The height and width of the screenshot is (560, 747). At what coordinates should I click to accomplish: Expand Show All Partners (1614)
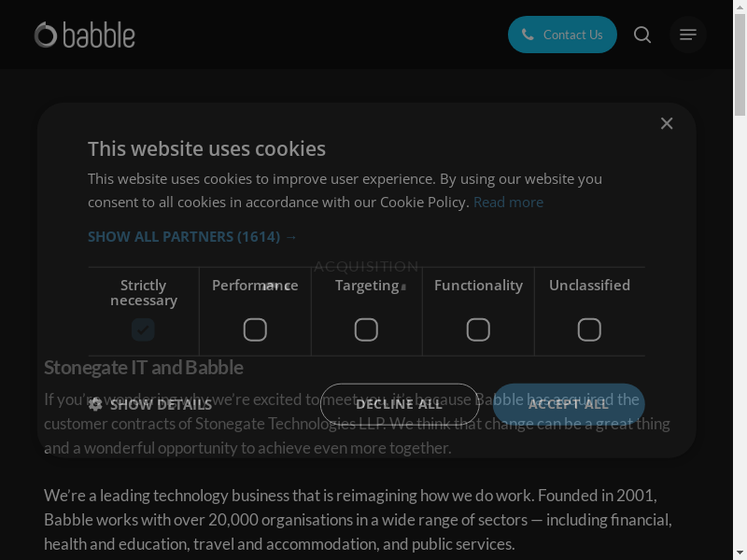tap(192, 237)
